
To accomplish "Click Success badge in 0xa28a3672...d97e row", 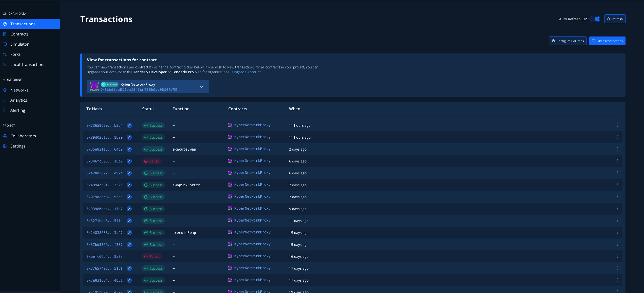I will point(154,173).
